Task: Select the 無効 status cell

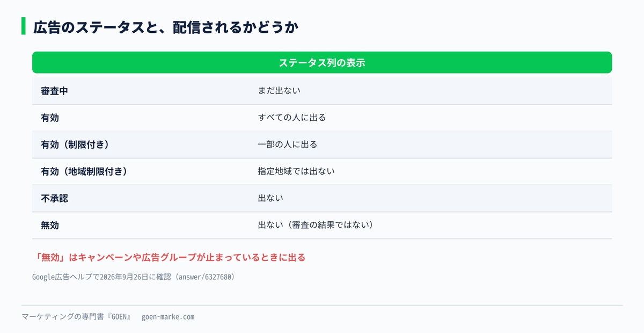Action: pyautogui.click(x=50, y=225)
